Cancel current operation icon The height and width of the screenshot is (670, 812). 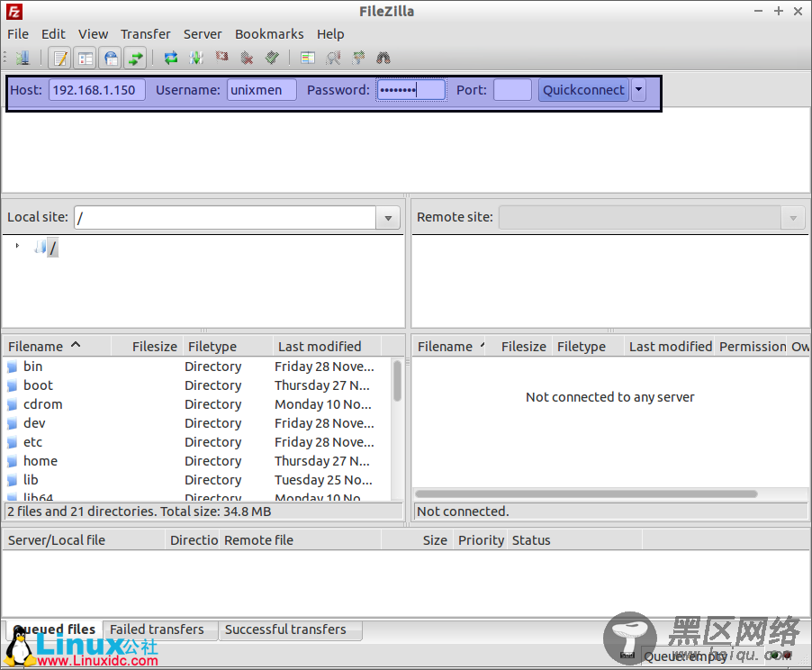click(221, 57)
